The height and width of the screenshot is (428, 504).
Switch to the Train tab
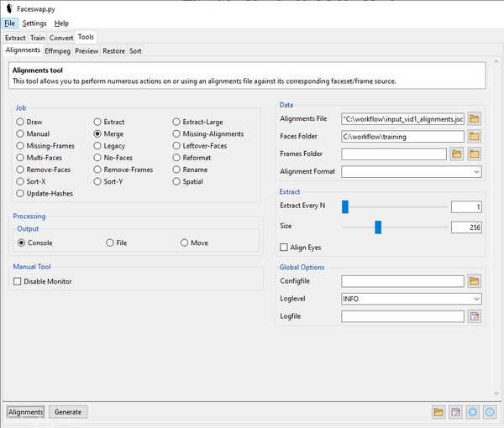(37, 38)
